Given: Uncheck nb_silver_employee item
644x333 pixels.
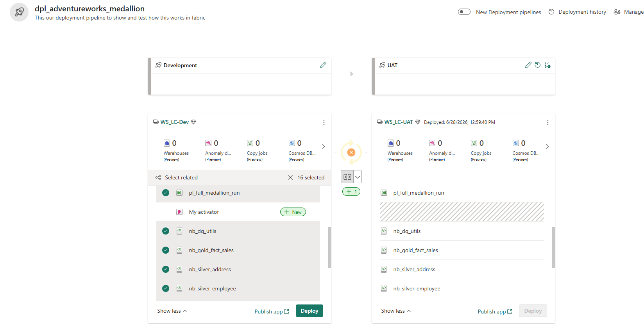Looking at the screenshot, I should click(x=166, y=288).
